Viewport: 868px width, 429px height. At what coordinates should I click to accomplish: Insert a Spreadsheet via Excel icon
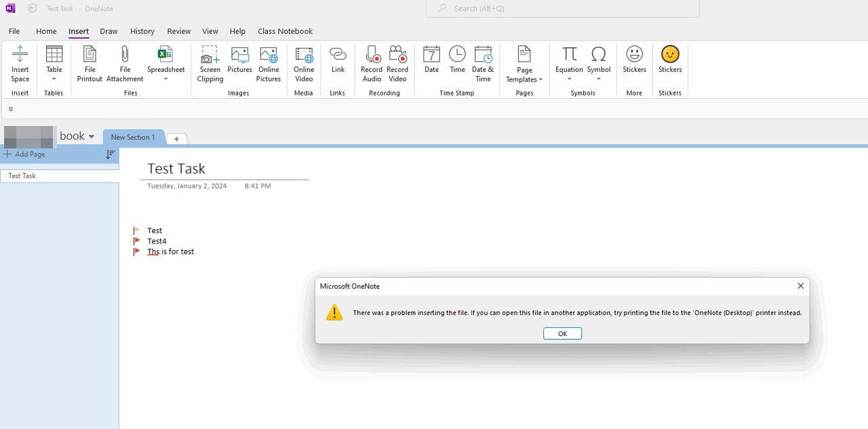[x=165, y=54]
